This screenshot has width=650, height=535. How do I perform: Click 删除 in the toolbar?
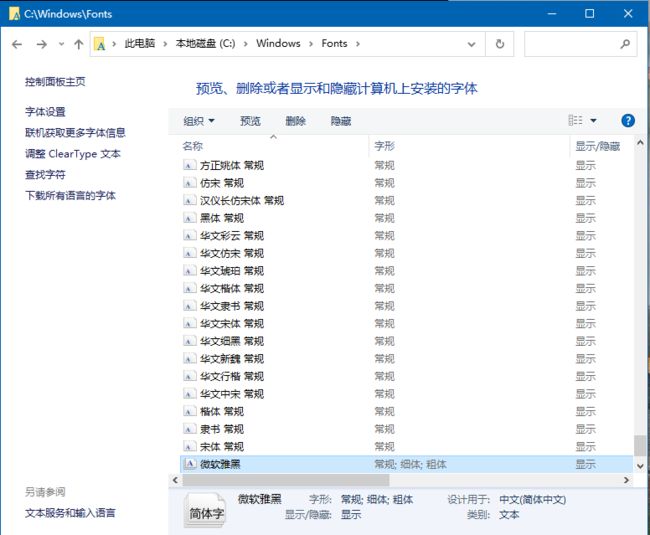(x=296, y=121)
